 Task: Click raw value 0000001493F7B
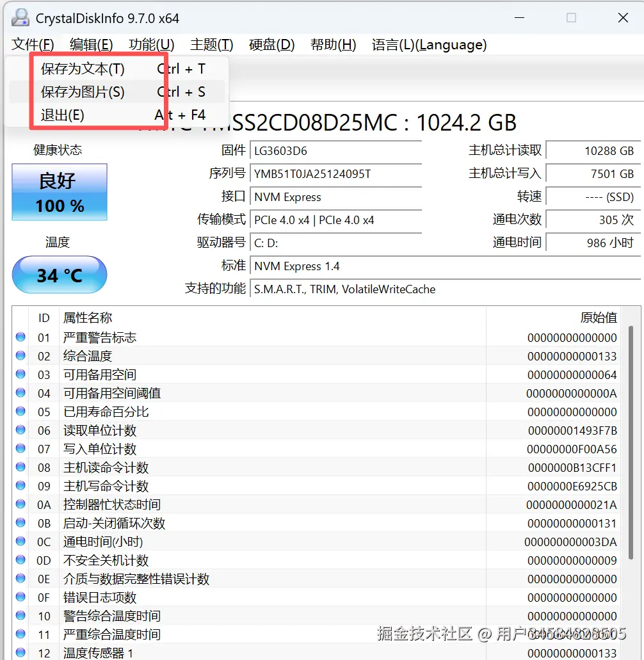click(x=572, y=431)
